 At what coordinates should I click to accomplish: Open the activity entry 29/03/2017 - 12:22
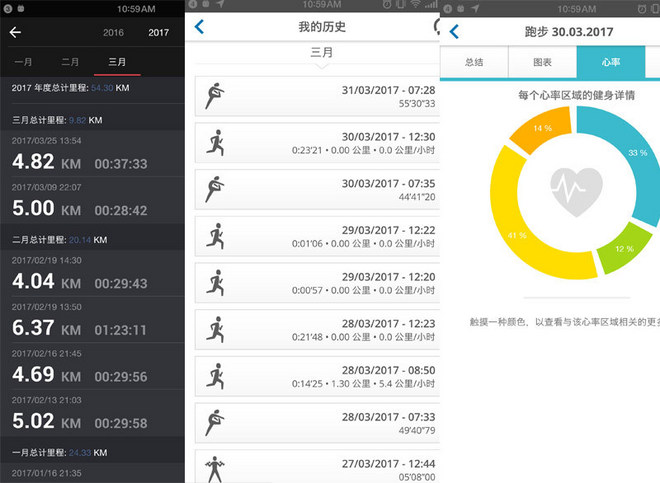[x=317, y=237]
